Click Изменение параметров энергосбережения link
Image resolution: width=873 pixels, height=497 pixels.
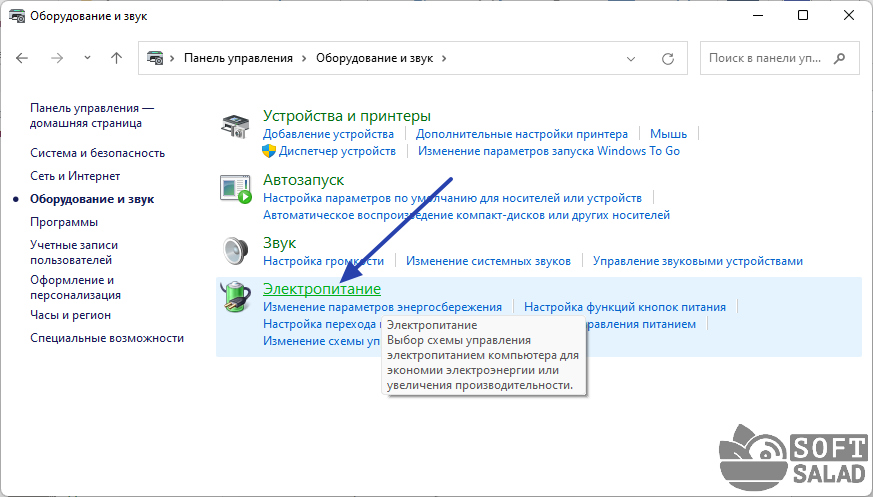tap(382, 307)
